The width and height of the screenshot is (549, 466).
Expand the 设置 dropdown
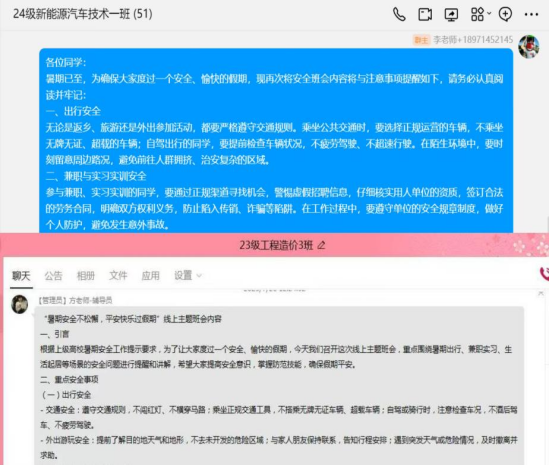[x=188, y=276]
